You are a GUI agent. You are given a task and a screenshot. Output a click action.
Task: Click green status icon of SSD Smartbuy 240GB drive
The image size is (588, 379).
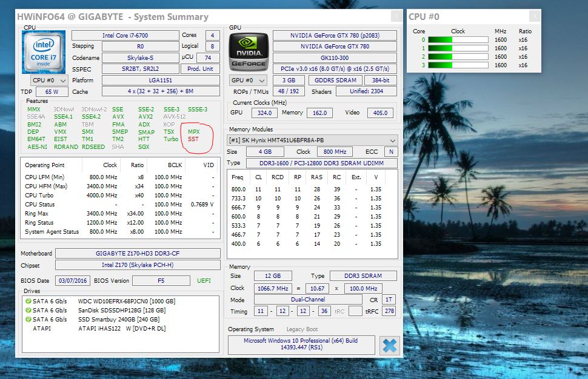point(28,320)
